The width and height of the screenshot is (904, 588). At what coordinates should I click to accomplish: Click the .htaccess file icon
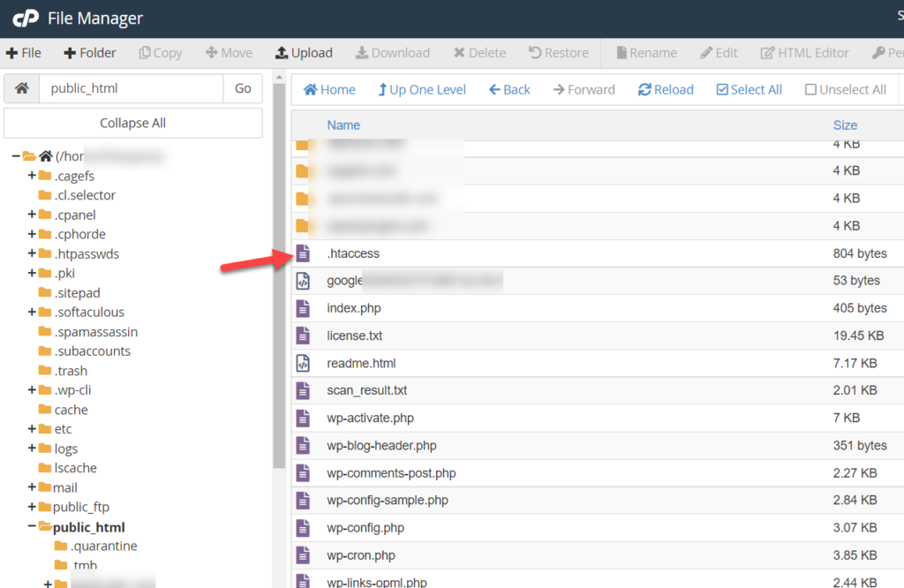pos(303,253)
